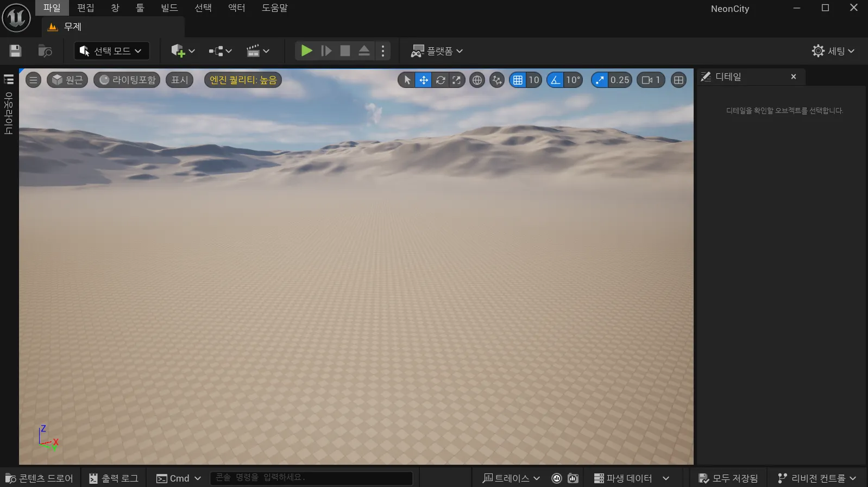
Task: Adjust camera speed button showing 1
Action: click(651, 80)
